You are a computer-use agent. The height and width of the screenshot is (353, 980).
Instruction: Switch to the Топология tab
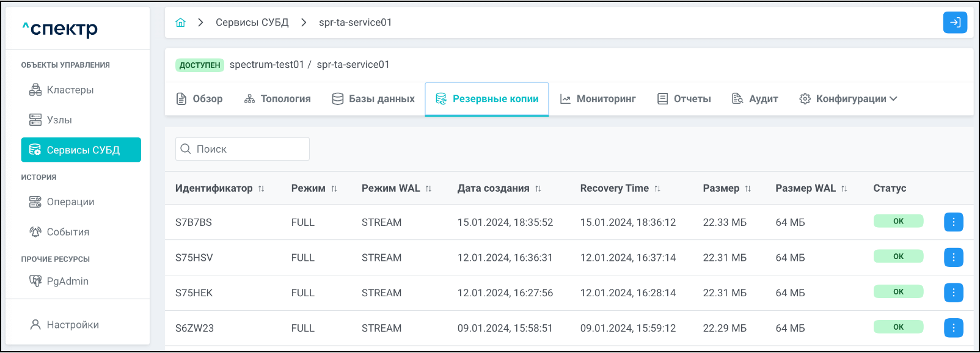pos(277,99)
